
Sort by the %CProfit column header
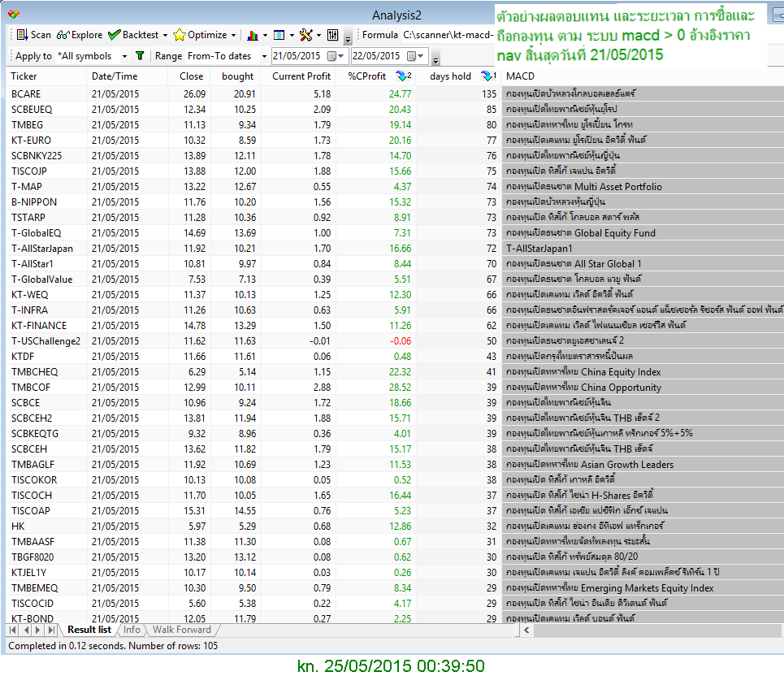click(x=375, y=76)
